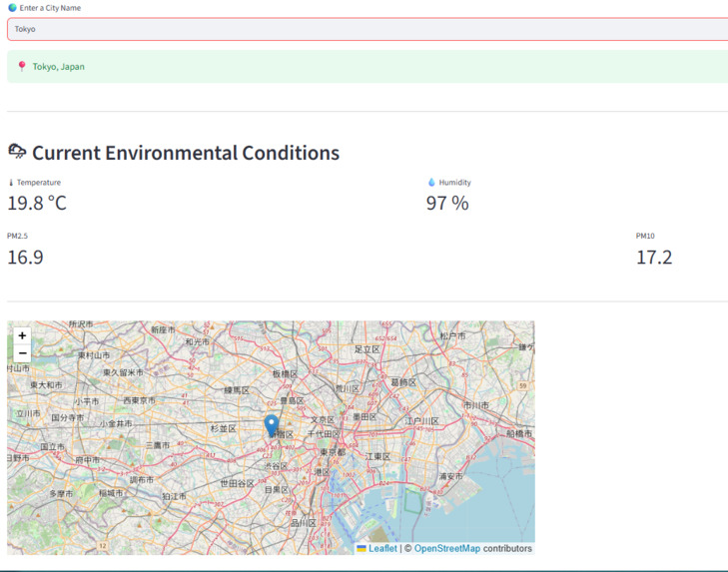Open the OpenStreetMap contributors link

[446, 548]
